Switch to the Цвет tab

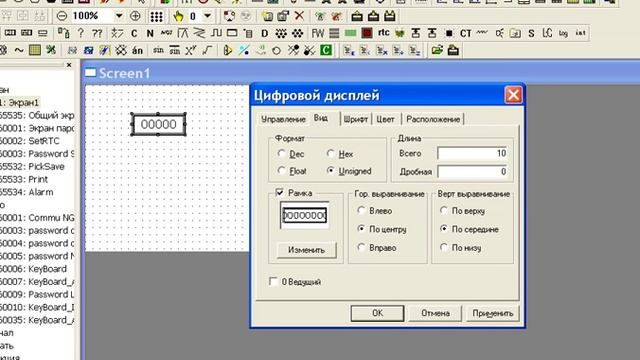[385, 119]
